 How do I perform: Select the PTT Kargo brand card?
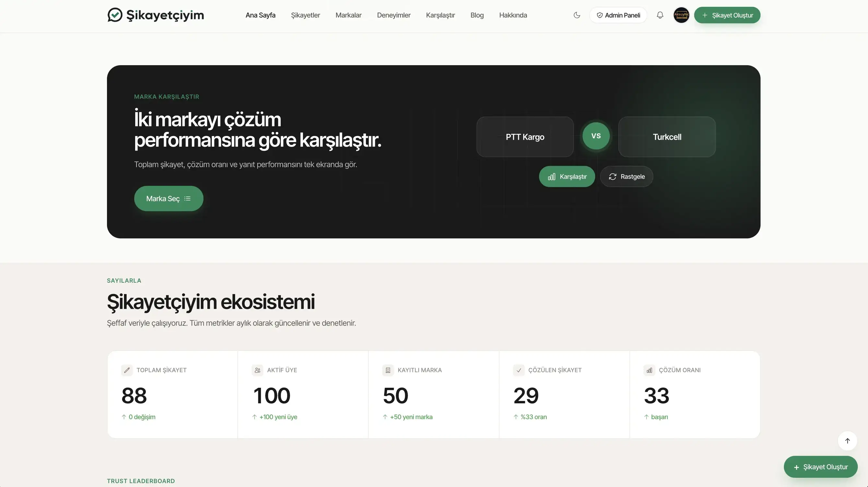point(525,137)
